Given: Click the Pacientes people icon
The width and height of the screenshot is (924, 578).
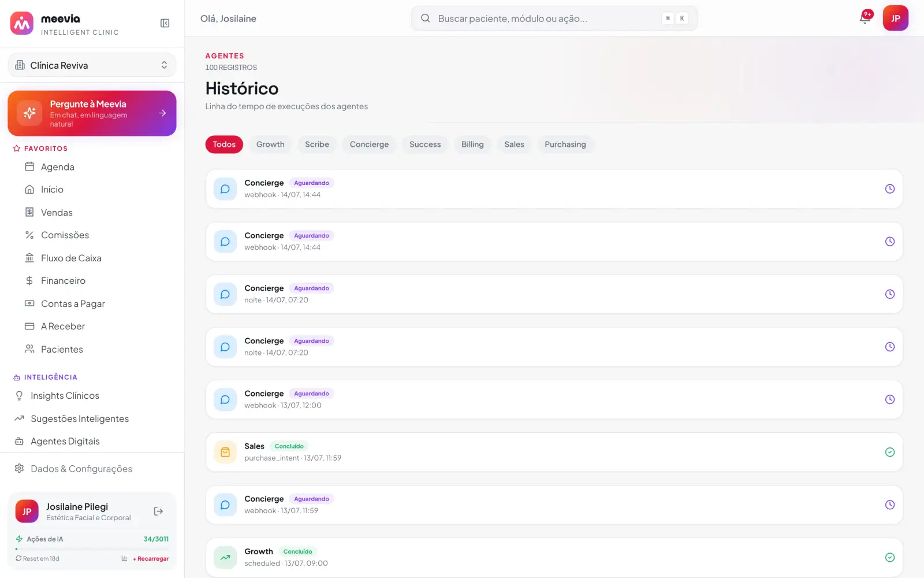Looking at the screenshot, I should [29, 349].
